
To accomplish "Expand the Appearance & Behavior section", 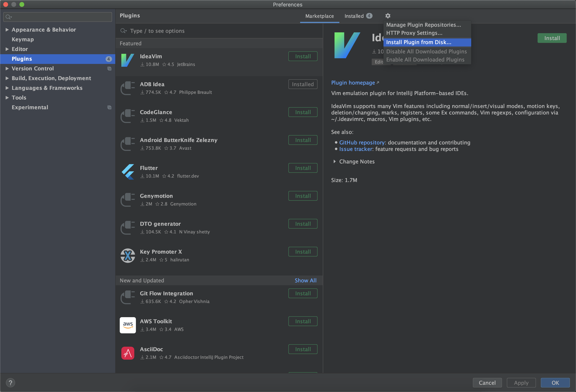I will click(7, 30).
